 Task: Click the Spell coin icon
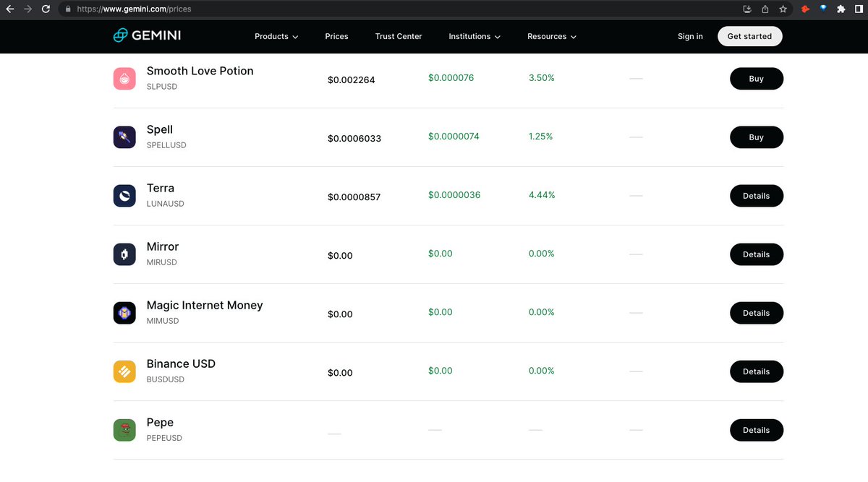click(124, 137)
